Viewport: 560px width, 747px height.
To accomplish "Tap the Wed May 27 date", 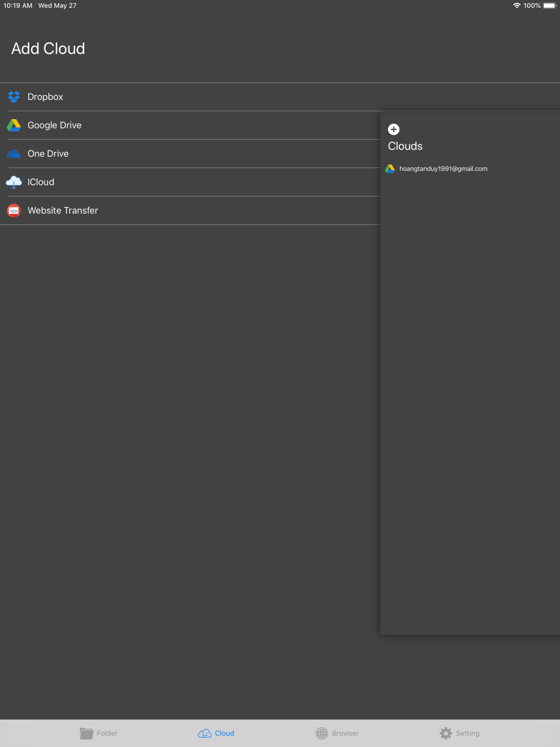I will [57, 6].
